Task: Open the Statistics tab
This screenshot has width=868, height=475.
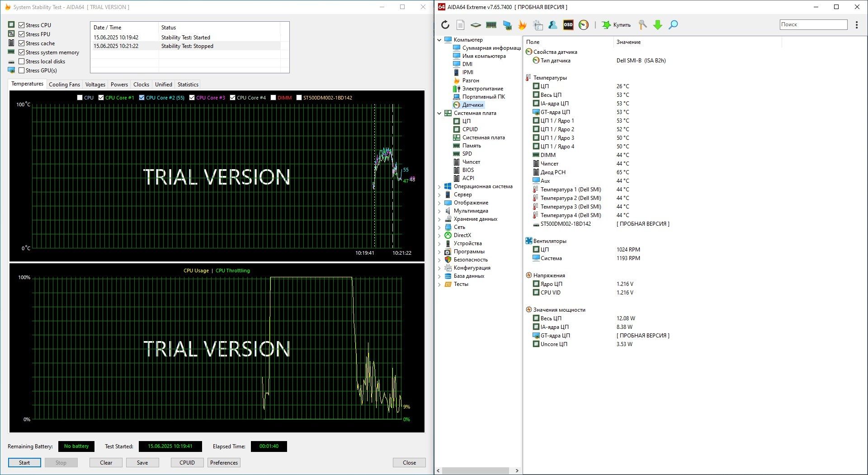Action: [188, 85]
